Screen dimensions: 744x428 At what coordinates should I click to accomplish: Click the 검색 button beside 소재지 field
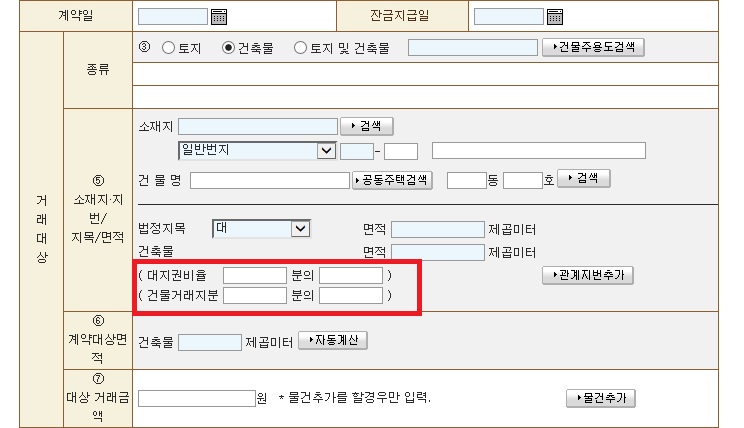pos(366,126)
